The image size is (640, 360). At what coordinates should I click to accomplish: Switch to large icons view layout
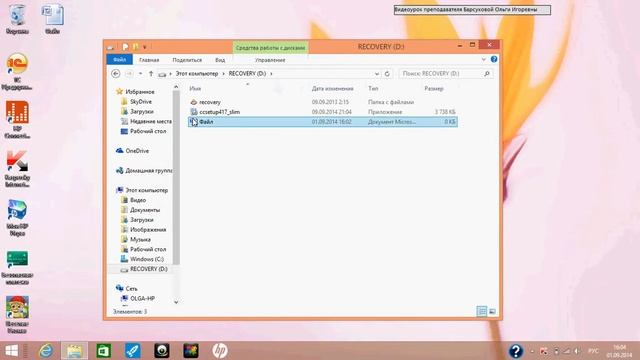(492, 311)
